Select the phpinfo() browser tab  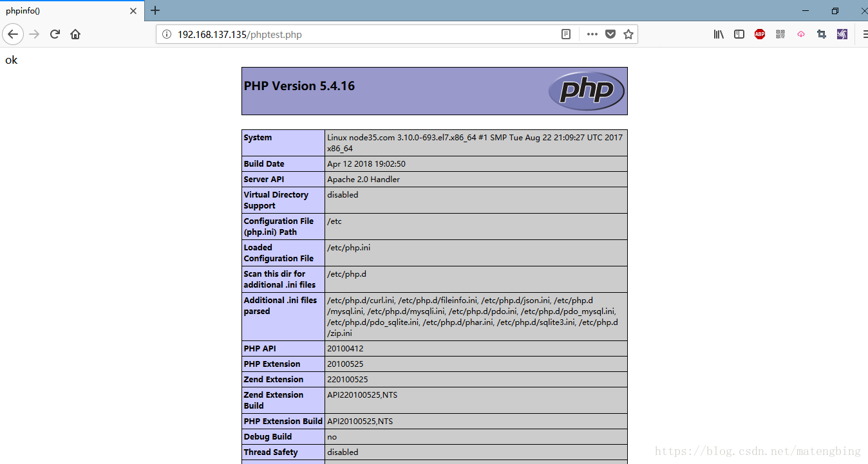71,11
